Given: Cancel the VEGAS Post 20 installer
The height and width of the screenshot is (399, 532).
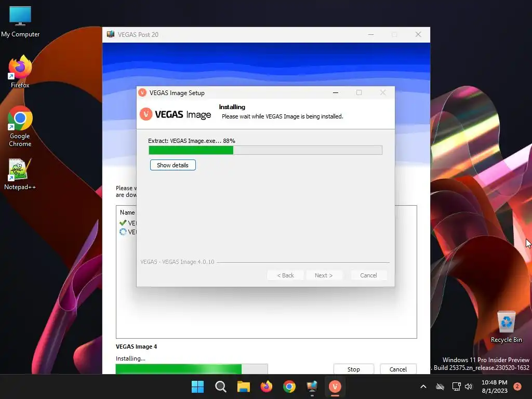Looking at the screenshot, I should point(398,369).
